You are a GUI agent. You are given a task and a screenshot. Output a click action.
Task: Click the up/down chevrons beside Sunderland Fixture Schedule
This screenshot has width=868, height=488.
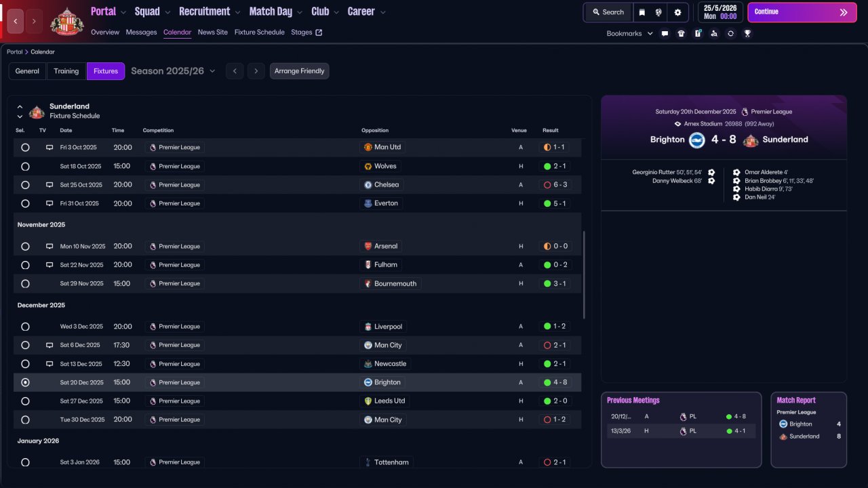click(20, 112)
